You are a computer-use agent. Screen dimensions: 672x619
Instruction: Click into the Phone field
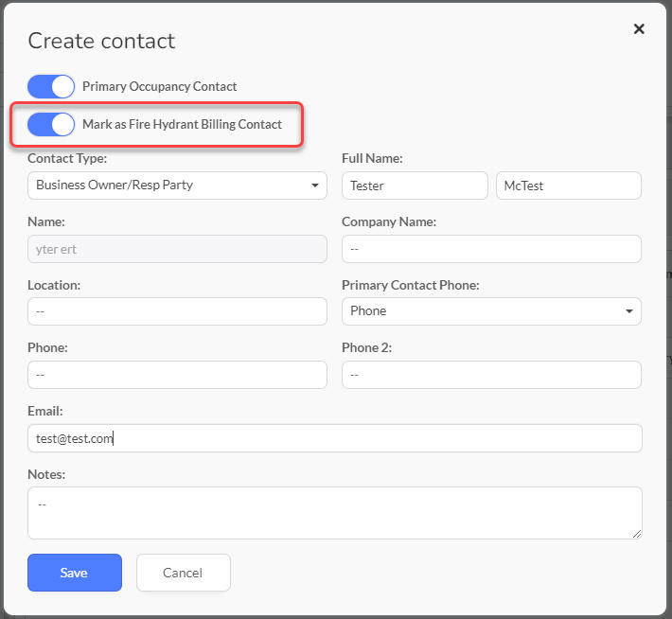coord(177,375)
